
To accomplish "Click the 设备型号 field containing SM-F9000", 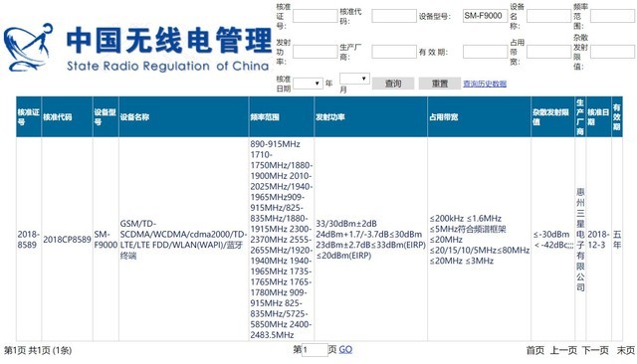I will pos(485,16).
